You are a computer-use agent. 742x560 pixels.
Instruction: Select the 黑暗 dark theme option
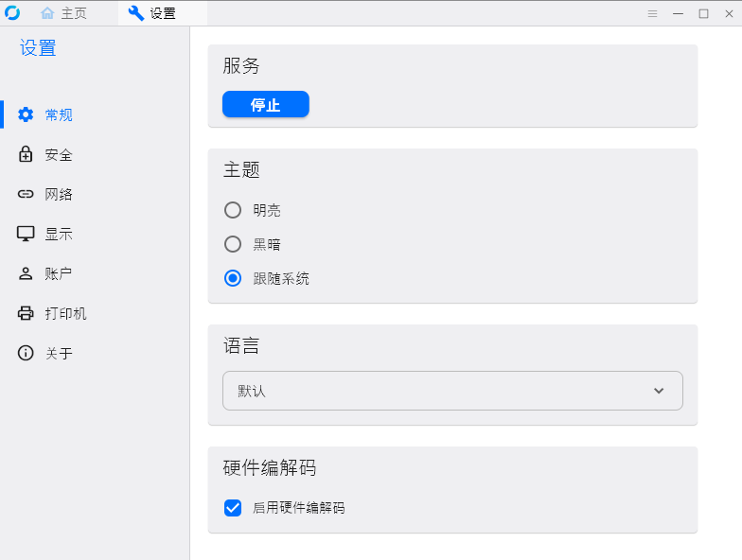(x=233, y=244)
